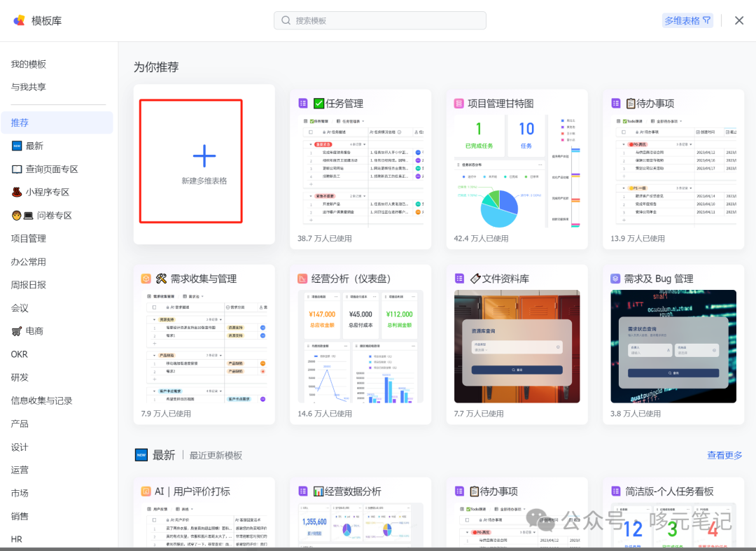Click the NEW icon next to sidebar 最新
Viewport: 756px width, 551px height.
pos(16,146)
